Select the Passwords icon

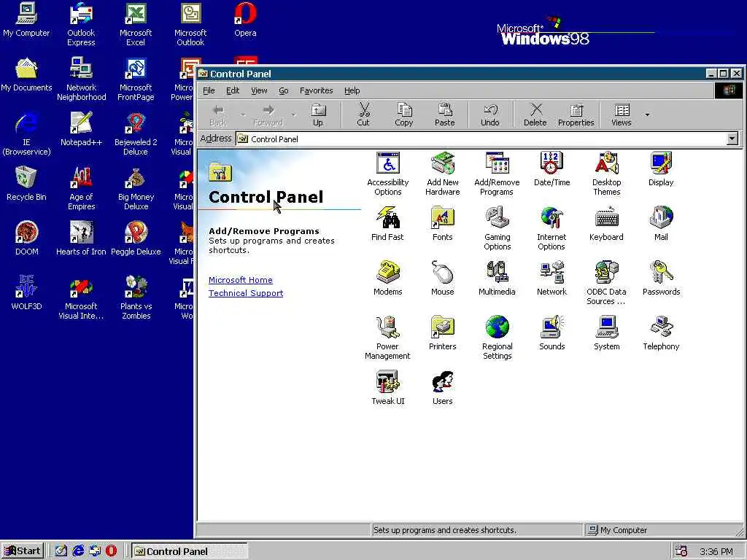[x=661, y=279]
